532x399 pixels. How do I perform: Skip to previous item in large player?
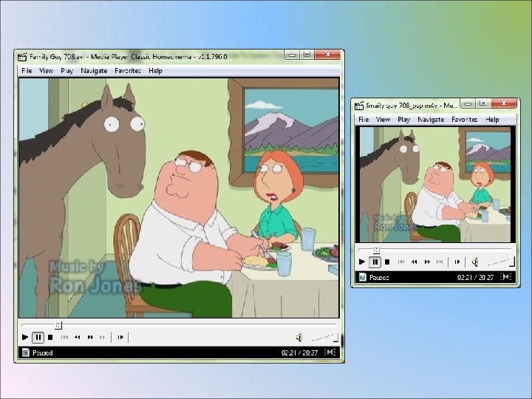(x=64, y=337)
